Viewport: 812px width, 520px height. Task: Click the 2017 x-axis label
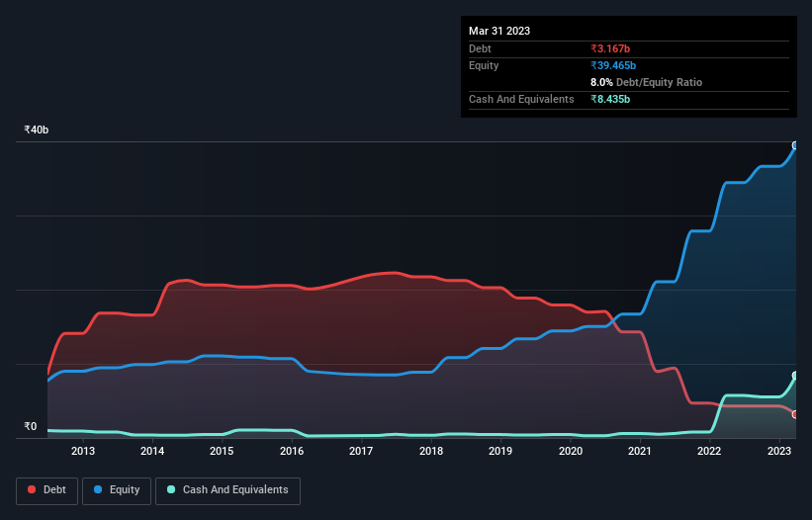coord(361,451)
